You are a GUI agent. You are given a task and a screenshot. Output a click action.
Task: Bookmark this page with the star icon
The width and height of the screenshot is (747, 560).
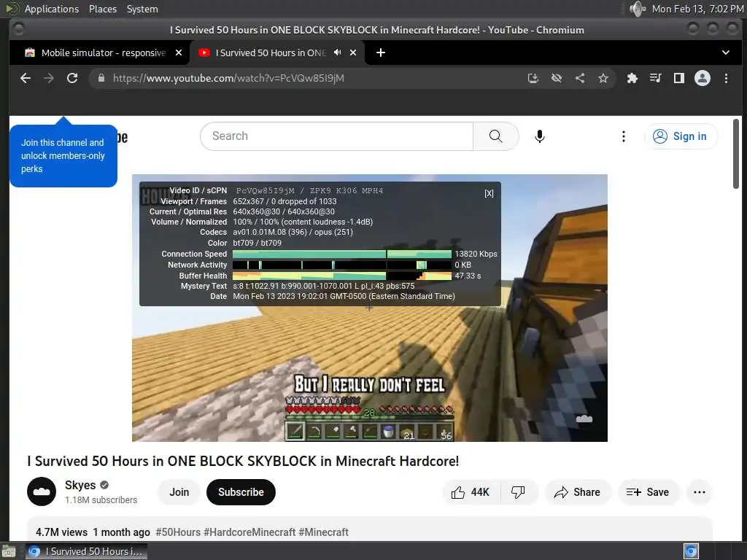point(603,78)
